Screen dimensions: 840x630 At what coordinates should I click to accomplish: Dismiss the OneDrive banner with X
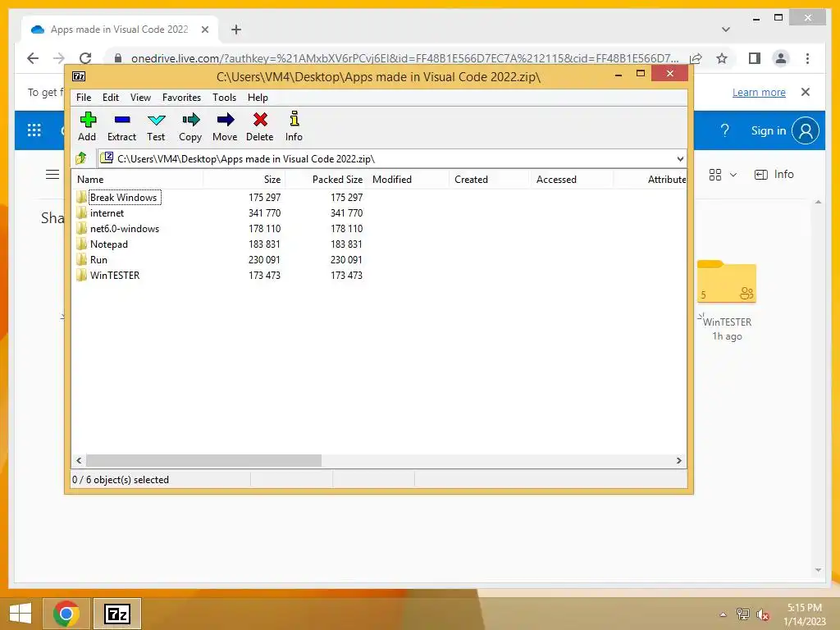(806, 92)
